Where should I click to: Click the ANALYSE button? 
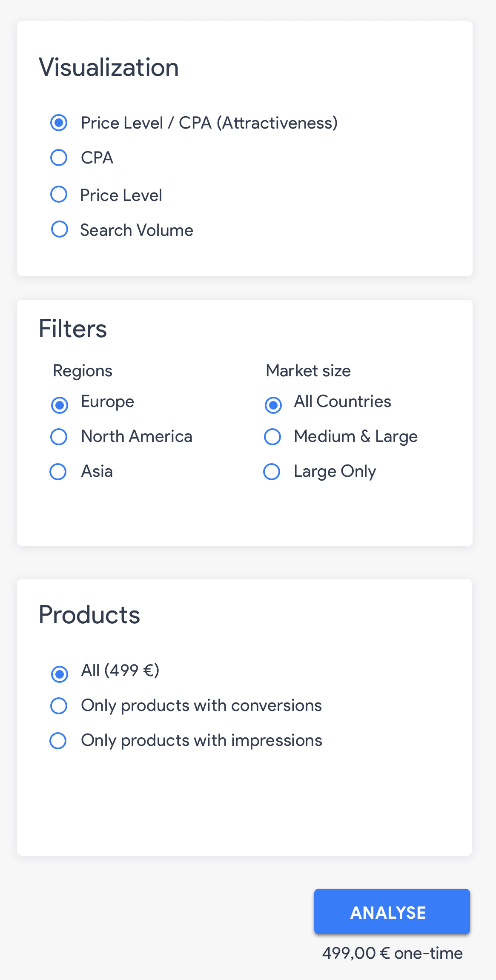point(391,912)
